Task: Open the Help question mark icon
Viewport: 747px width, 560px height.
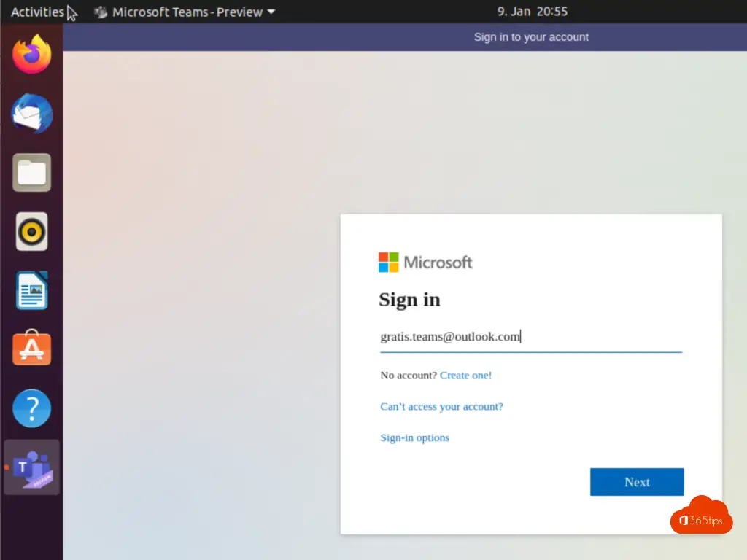Action: click(x=32, y=408)
